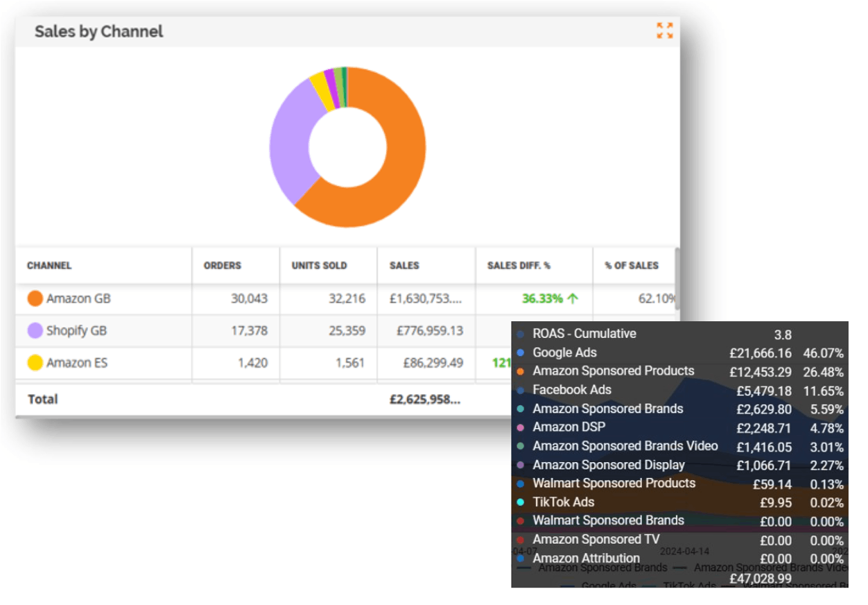Screen dimensions: 868x605
Task: Click the £2,625,958 total sales value
Action: (x=424, y=399)
